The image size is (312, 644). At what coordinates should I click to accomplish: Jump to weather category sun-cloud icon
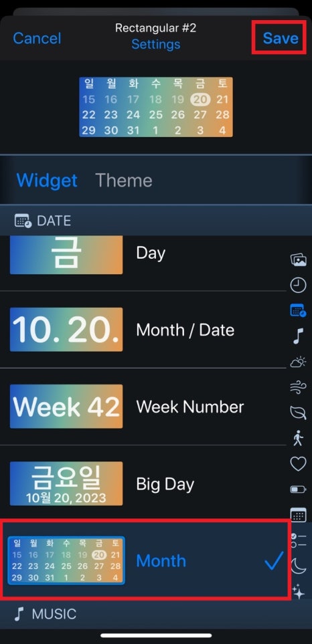pyautogui.click(x=298, y=362)
